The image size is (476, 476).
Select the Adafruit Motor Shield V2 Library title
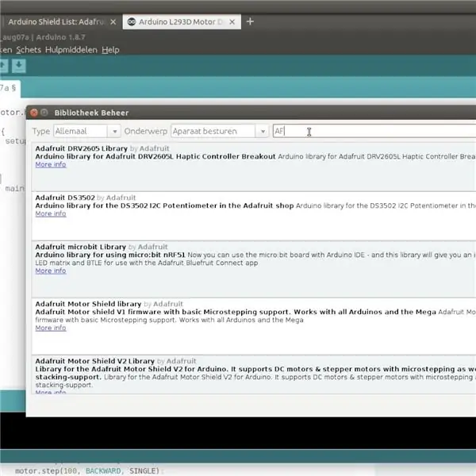94,361
